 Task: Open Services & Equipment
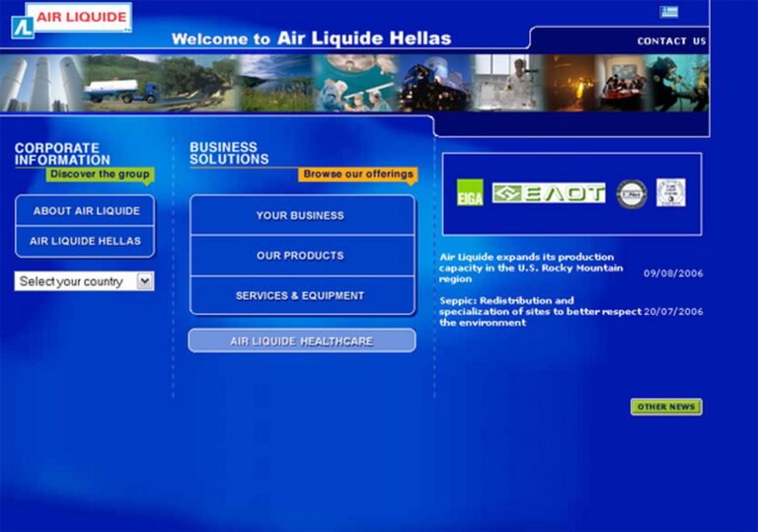click(301, 296)
